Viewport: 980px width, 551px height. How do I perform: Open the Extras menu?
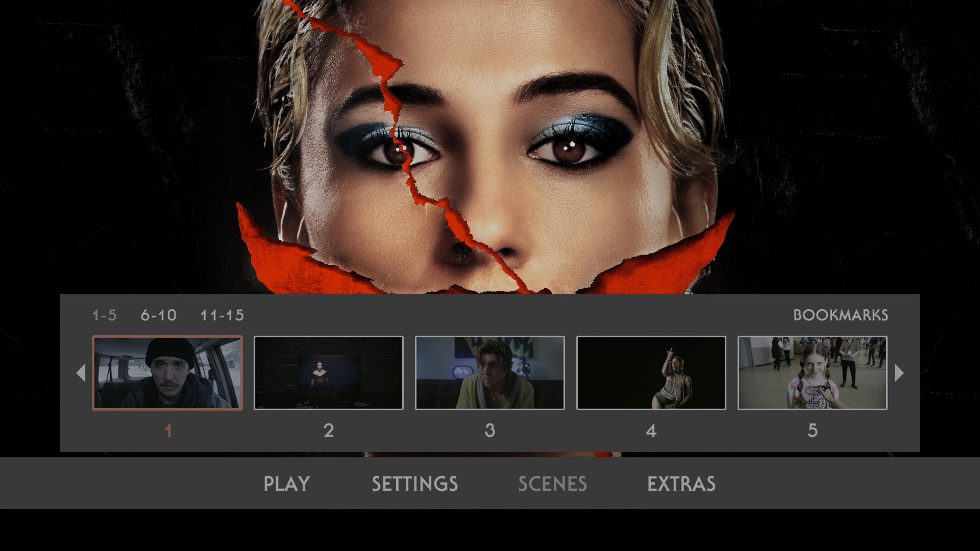point(681,484)
